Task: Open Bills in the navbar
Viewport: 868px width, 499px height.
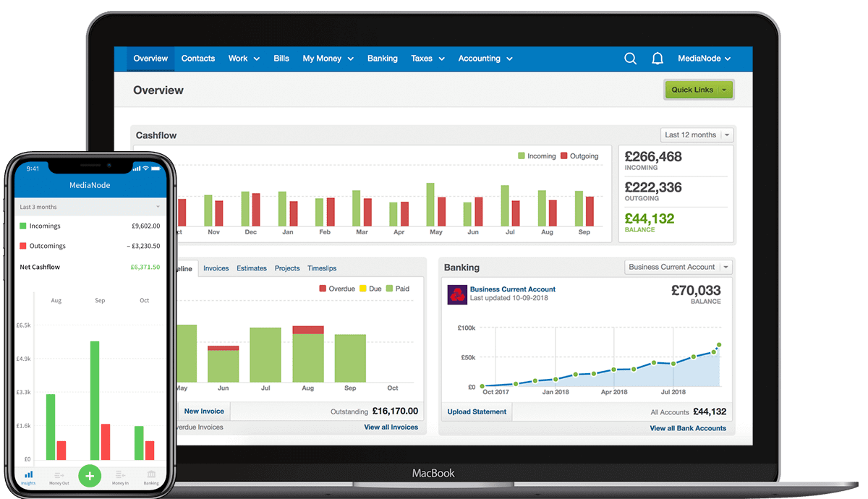Action: pyautogui.click(x=281, y=59)
